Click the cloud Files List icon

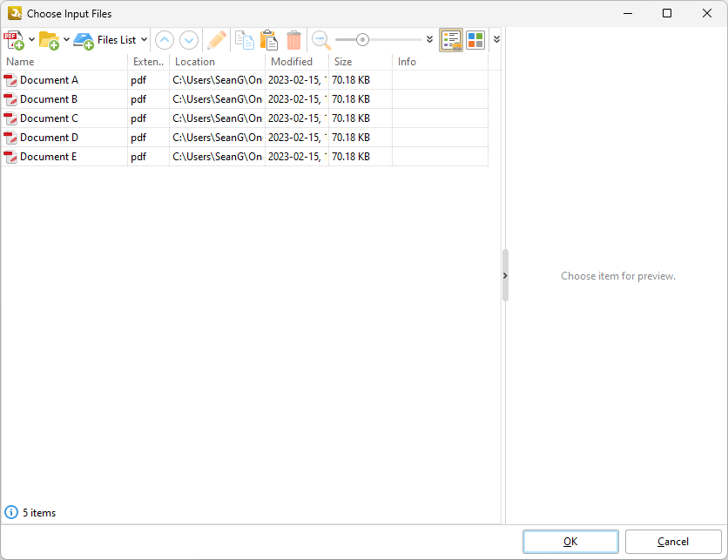84,40
